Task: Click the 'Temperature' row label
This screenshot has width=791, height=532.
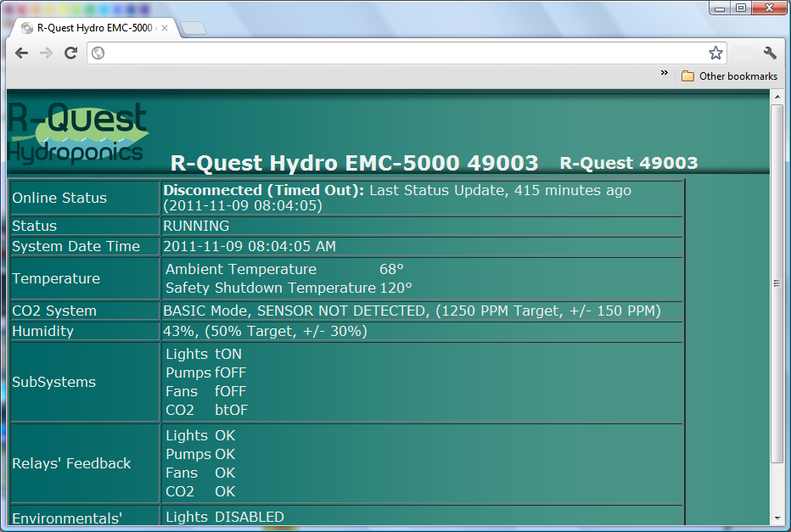Action: [56, 278]
